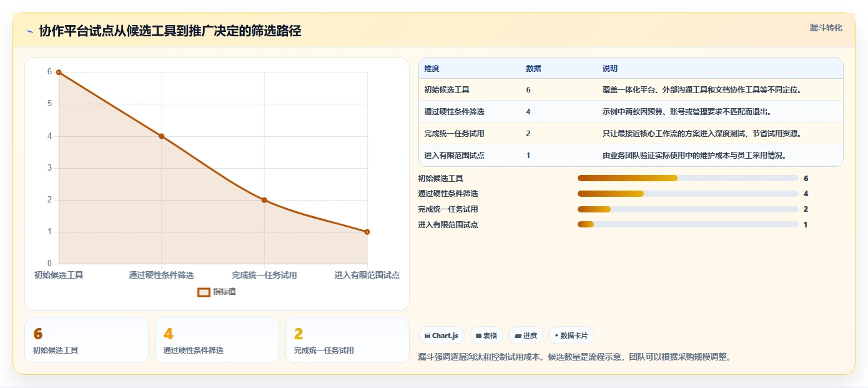868x388 pixels.
Task: Click the panel title 协作平台试点从候选工具
Action: (x=170, y=31)
